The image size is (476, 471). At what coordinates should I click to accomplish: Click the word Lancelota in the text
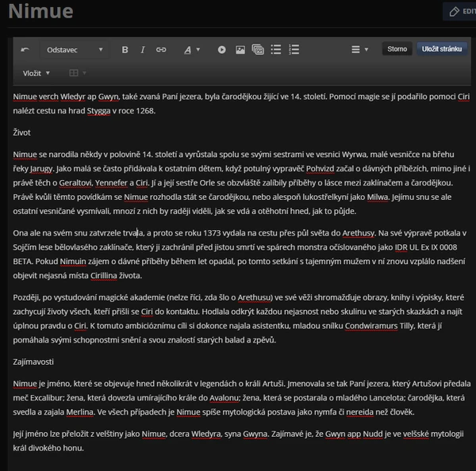point(387,398)
